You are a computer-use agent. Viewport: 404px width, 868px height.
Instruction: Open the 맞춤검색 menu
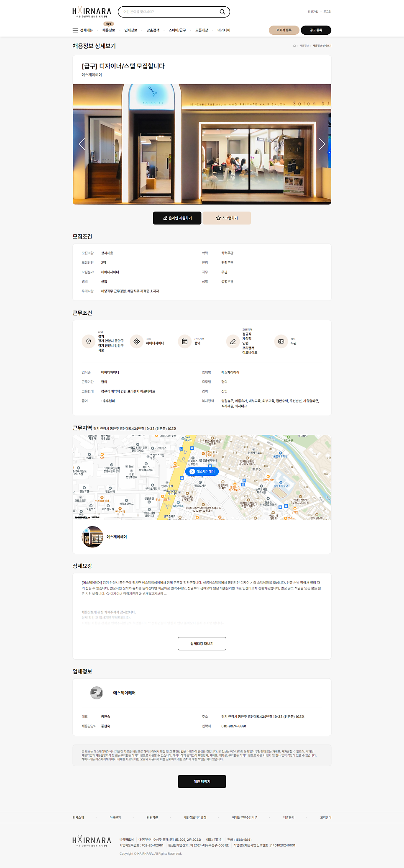point(153,30)
